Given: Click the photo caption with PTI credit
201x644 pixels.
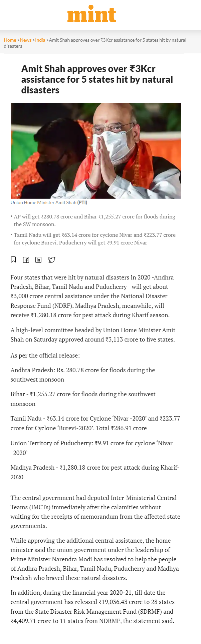Looking at the screenshot, I should point(49,202).
